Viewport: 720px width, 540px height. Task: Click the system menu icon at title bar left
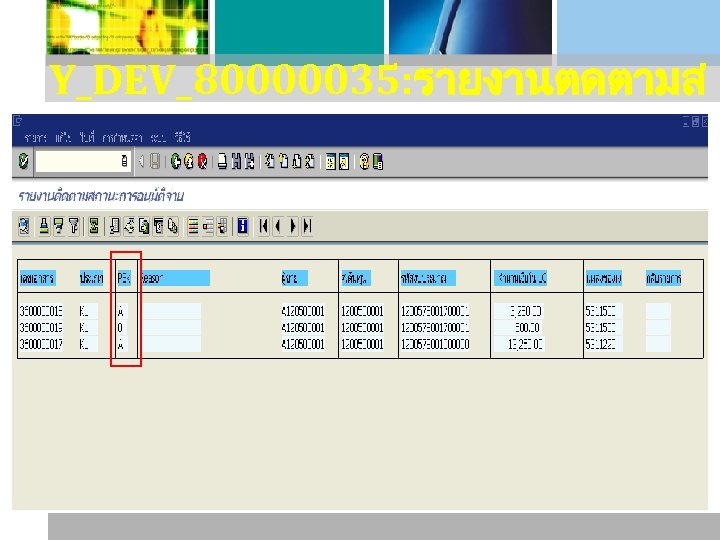coord(17,121)
